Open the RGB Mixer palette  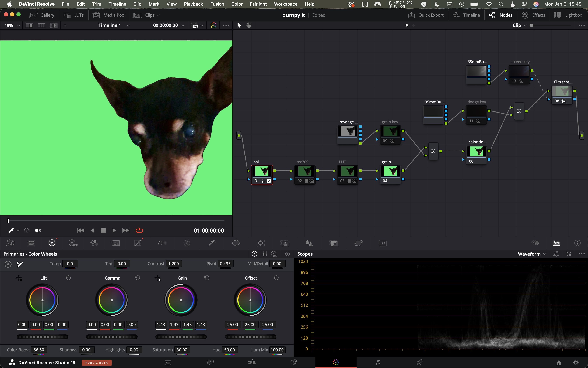click(94, 243)
